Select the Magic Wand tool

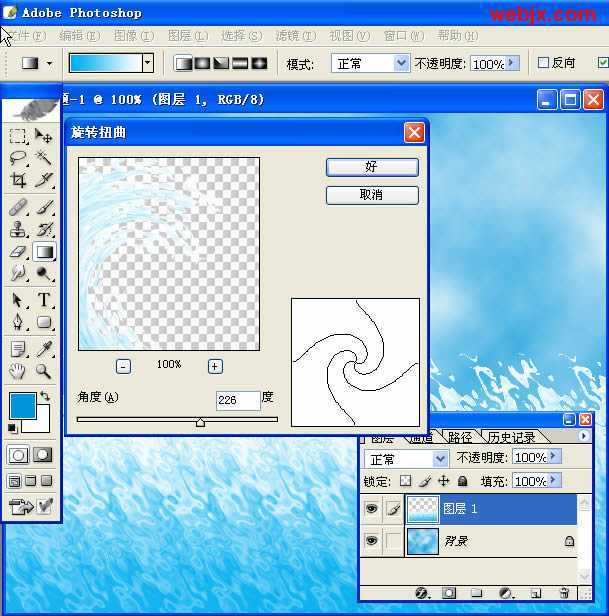43,158
